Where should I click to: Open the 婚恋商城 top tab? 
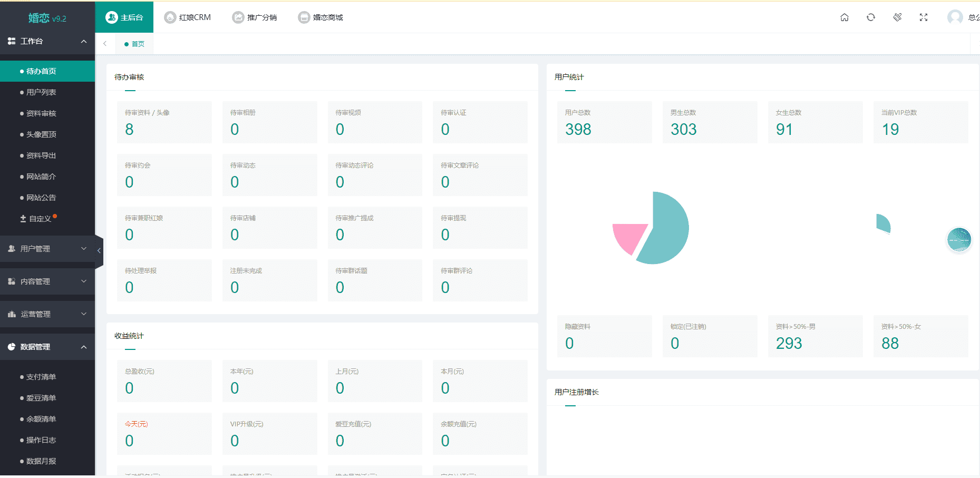[321, 17]
